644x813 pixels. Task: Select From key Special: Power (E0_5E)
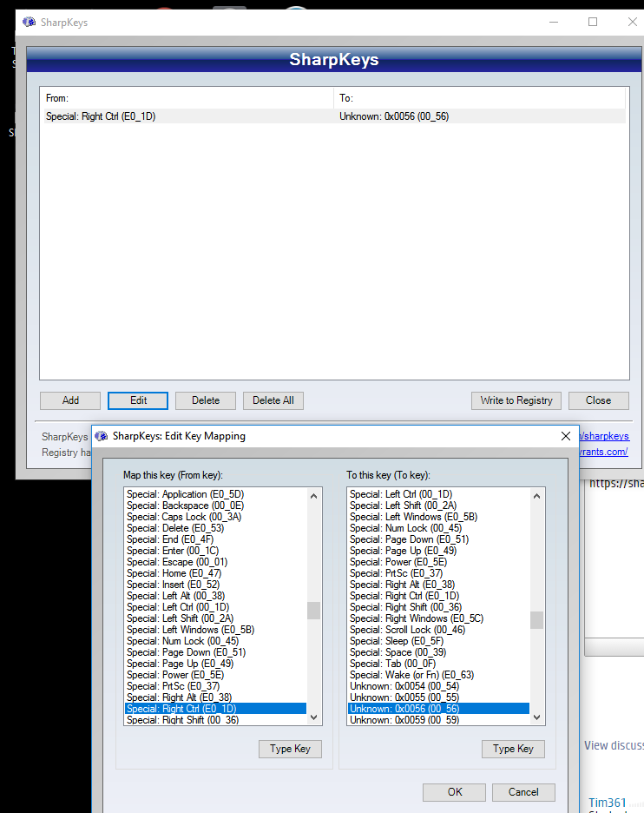(x=215, y=675)
